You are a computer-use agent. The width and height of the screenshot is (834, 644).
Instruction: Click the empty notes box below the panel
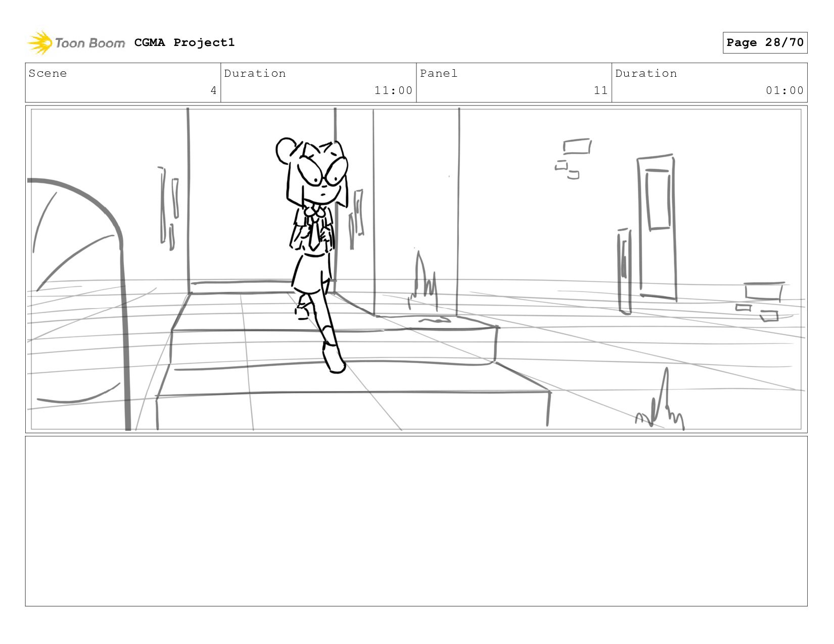click(x=416, y=521)
